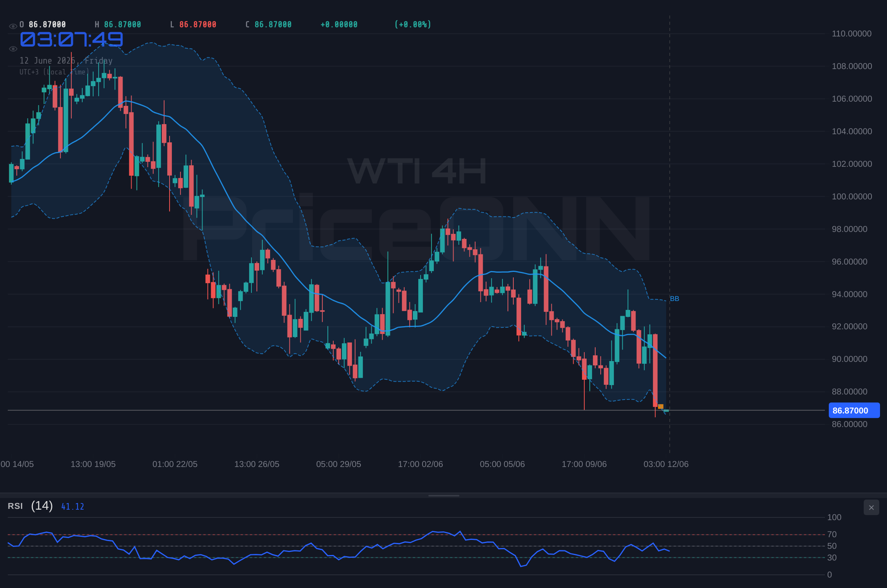Image resolution: width=887 pixels, height=588 pixels.
Task: Click the RSI 70 level label
Action: point(832,534)
